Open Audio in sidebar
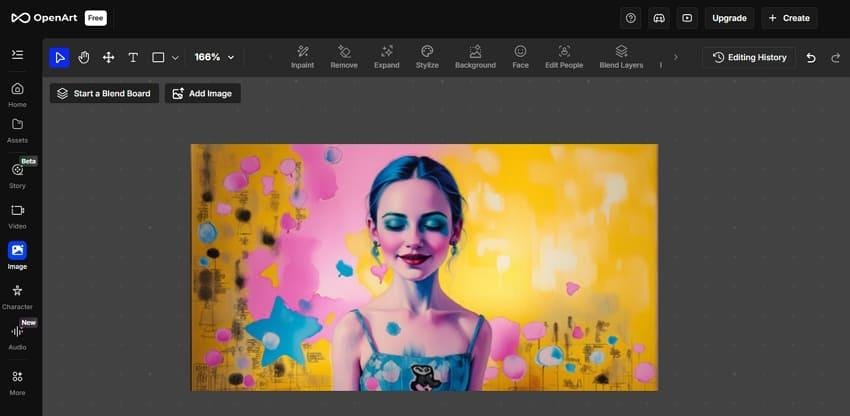This screenshot has height=416, width=850. (x=17, y=337)
